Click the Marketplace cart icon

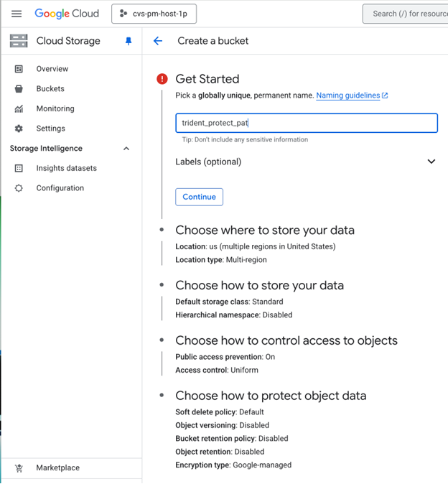tap(19, 468)
